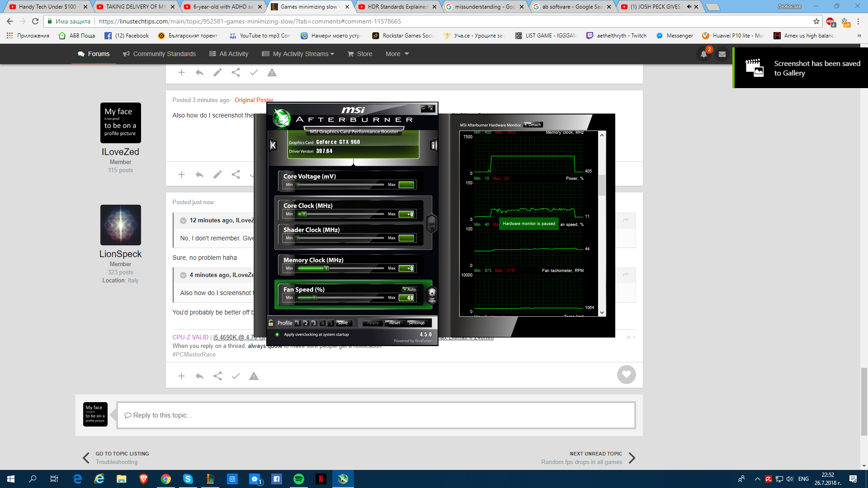Screen dimensions: 868x488
Task: Like LionSpeck's post with the heart icon
Action: (626, 374)
